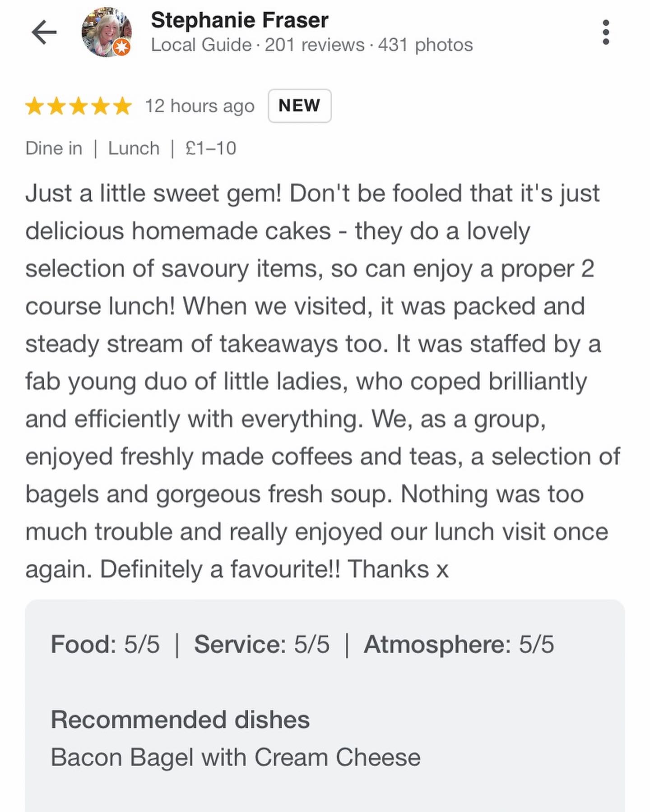Tap the "Lunch" meal type tag
Screen dimensions: 650x812
tap(134, 148)
